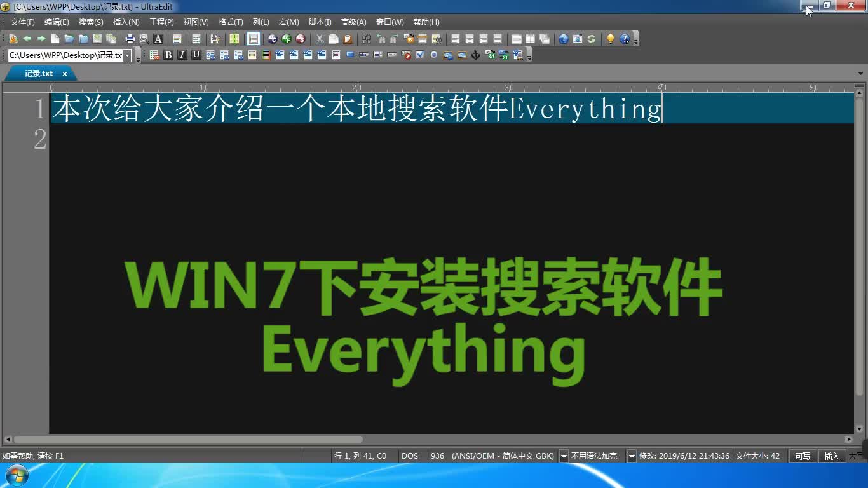Click the justify text icon
The width and height of the screenshot is (868, 488).
(498, 39)
